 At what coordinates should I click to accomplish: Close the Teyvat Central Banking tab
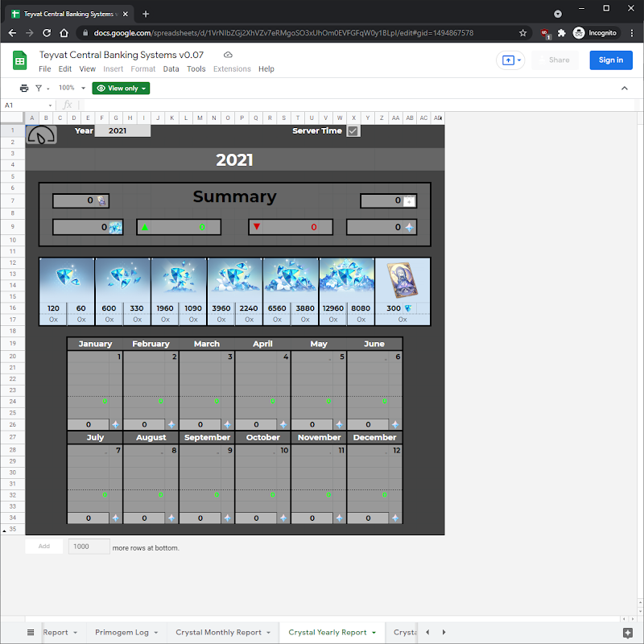pyautogui.click(x=126, y=14)
